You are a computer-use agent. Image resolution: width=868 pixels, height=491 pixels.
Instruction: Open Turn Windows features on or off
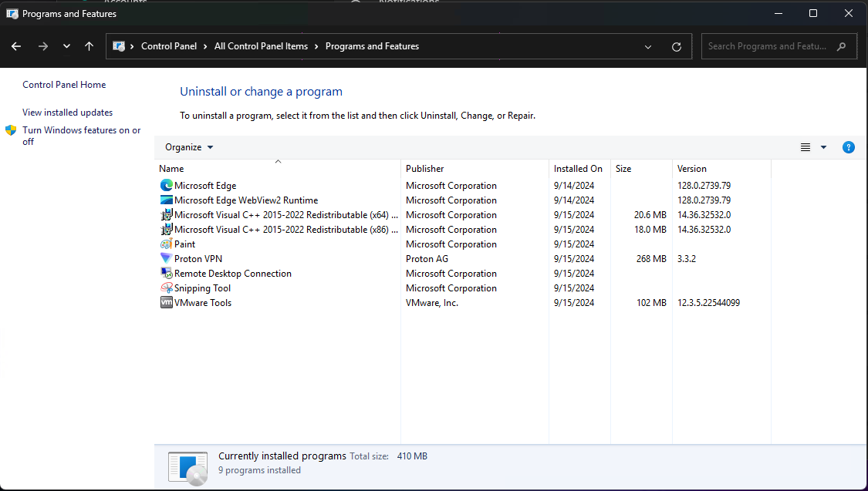pyautogui.click(x=81, y=136)
